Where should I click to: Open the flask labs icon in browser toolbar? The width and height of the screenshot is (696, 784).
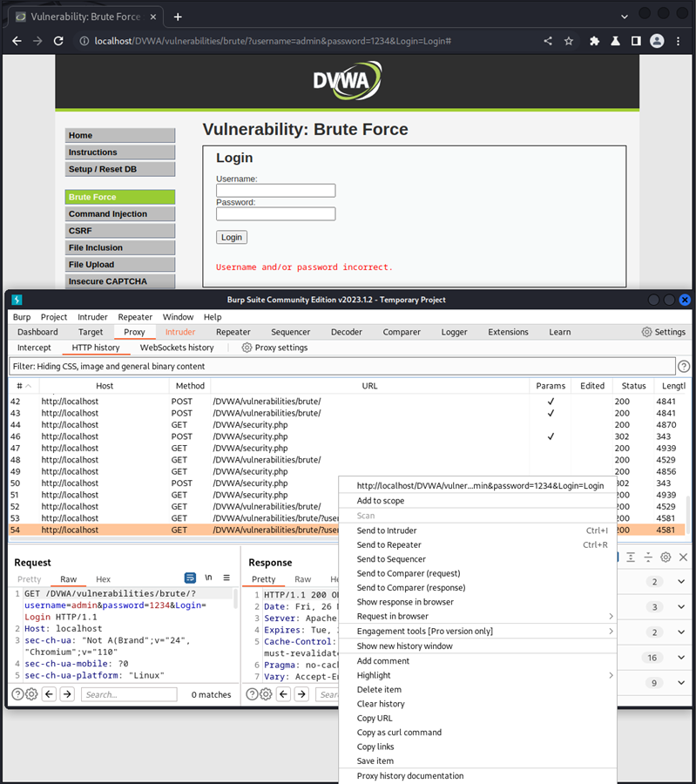[x=616, y=41]
